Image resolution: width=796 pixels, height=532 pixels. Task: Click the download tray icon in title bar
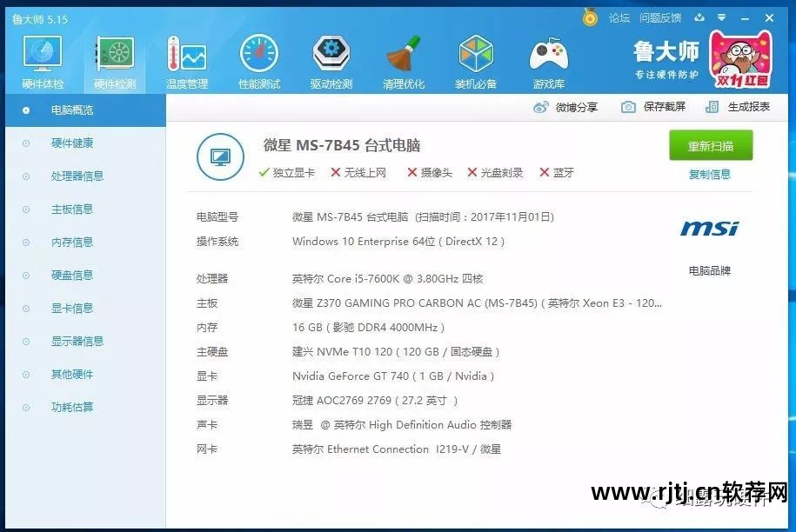point(698,17)
